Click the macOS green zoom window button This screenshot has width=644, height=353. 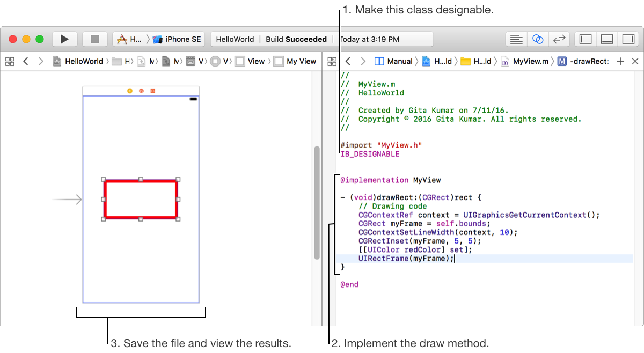pyautogui.click(x=40, y=39)
